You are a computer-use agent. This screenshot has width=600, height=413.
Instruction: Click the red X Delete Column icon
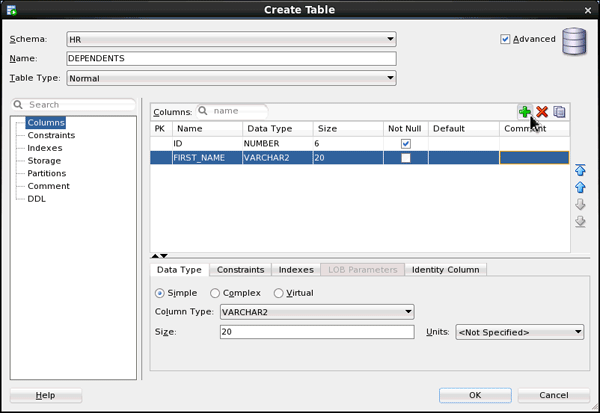tap(542, 112)
